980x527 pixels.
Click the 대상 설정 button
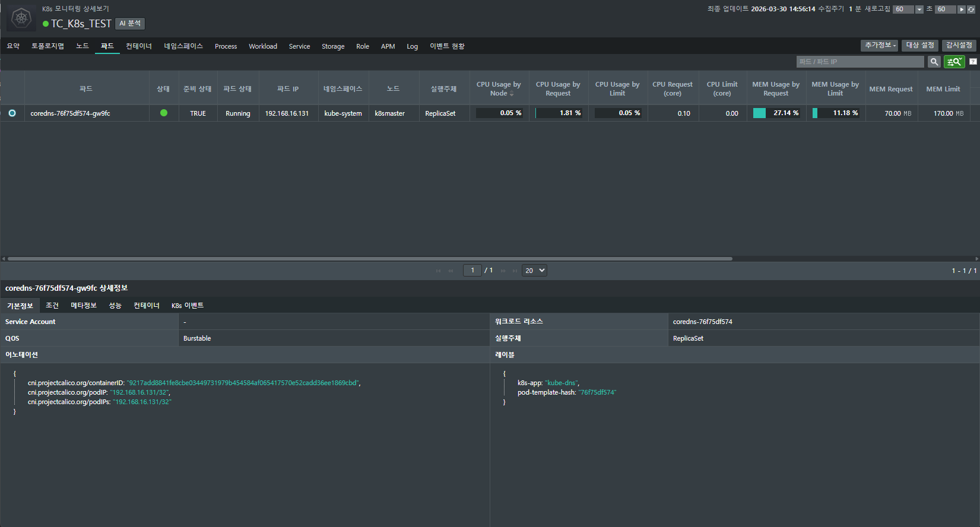point(919,46)
